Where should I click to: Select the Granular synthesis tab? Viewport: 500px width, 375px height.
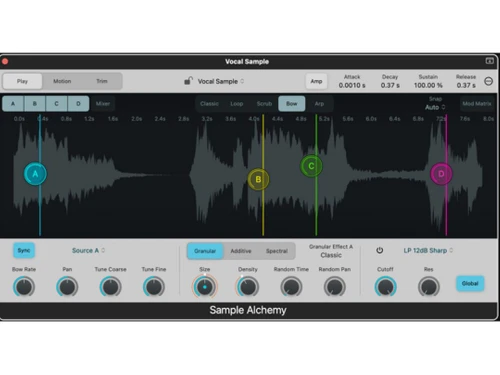(x=205, y=251)
